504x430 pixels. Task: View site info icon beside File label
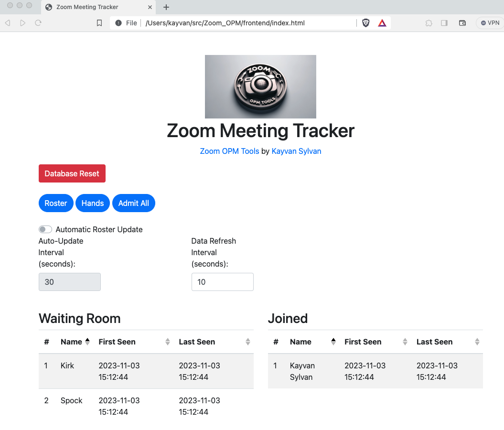click(118, 23)
